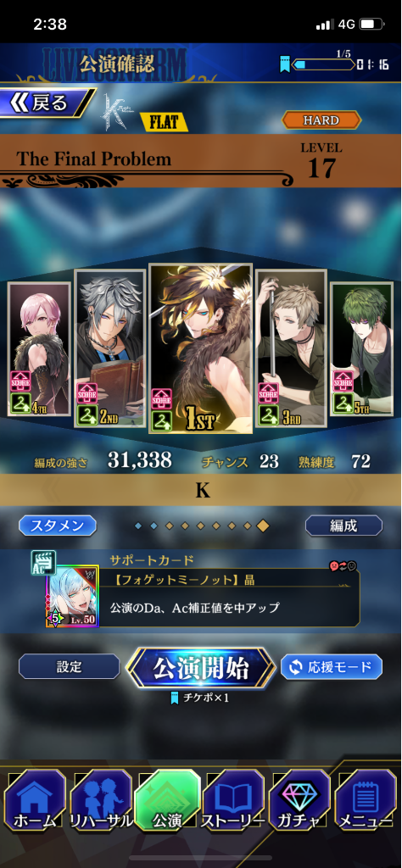Select the 1ST center character card

point(200,348)
